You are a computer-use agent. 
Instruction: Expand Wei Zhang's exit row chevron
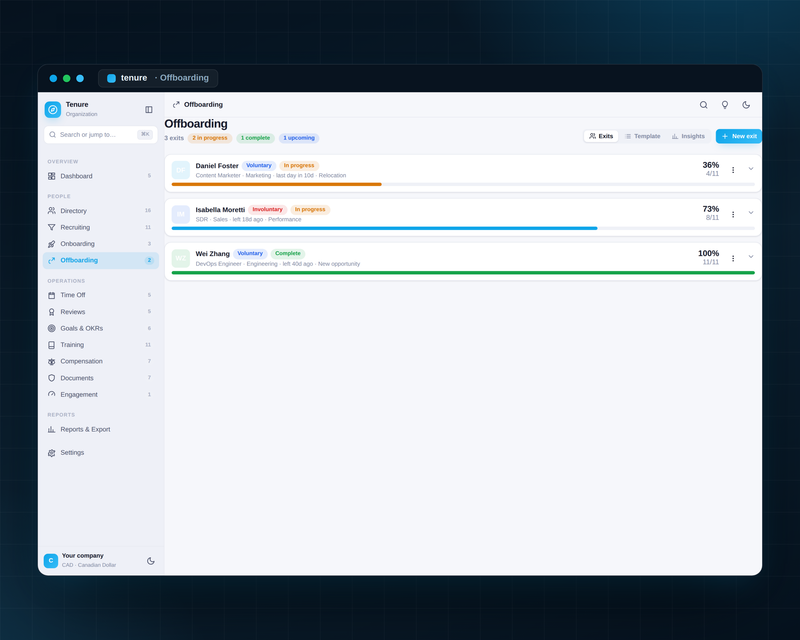[751, 257]
